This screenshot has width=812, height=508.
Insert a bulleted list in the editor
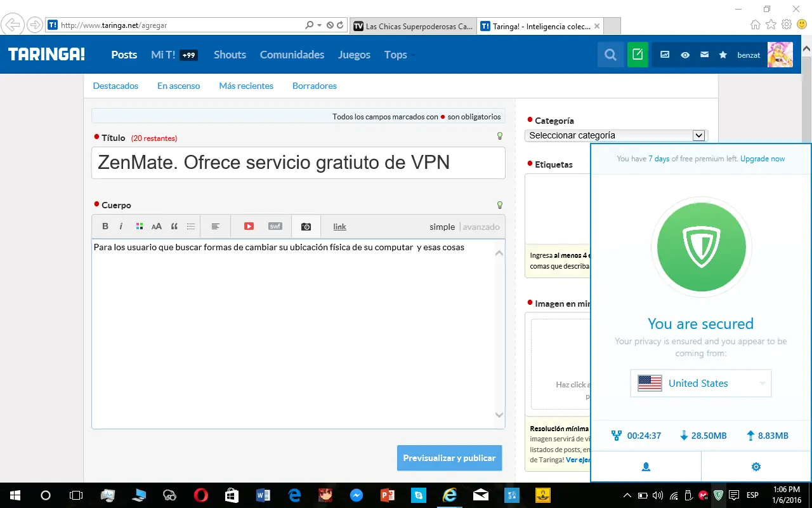[191, 227]
